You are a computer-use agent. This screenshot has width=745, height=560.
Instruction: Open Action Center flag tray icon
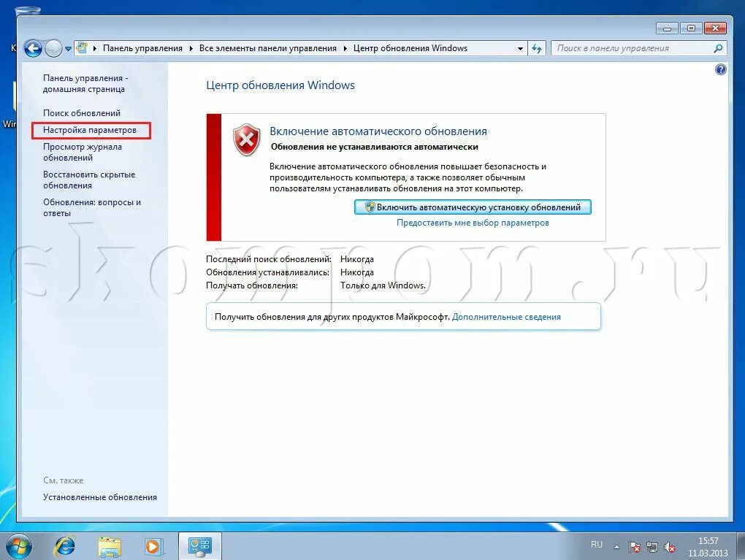pyautogui.click(x=634, y=547)
